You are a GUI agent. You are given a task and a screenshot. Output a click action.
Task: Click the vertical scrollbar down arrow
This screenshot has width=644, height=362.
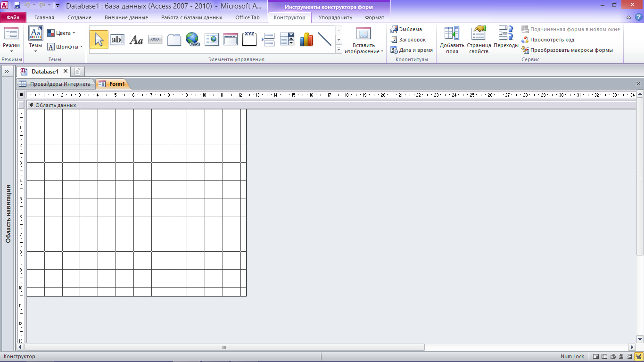click(640, 339)
